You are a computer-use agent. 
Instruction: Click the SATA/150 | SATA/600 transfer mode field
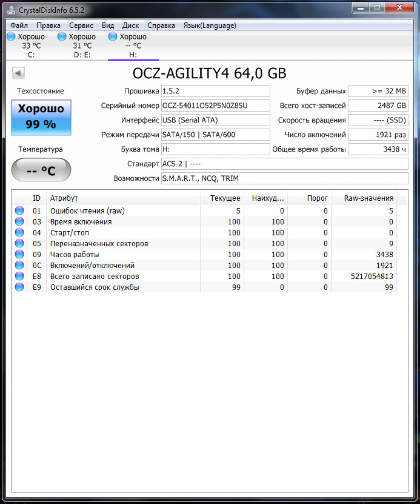[216, 135]
